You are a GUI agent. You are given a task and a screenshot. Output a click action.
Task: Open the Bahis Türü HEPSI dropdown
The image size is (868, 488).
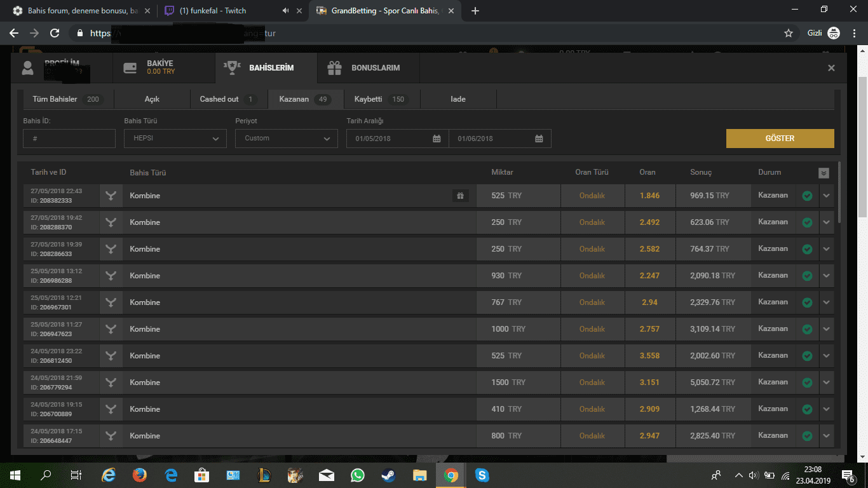(x=175, y=139)
